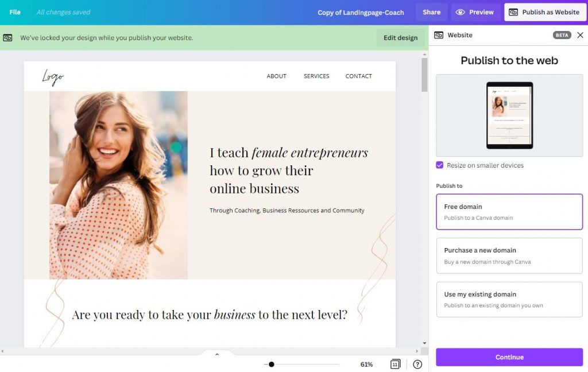Uncheck Resize on smaller devices
The height and width of the screenshot is (372, 588).
click(x=439, y=165)
